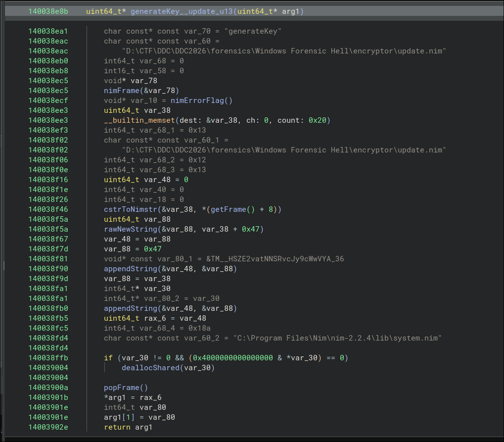The height and width of the screenshot is (442, 504).
Task: Open the rawNewString function
Action: point(131,229)
